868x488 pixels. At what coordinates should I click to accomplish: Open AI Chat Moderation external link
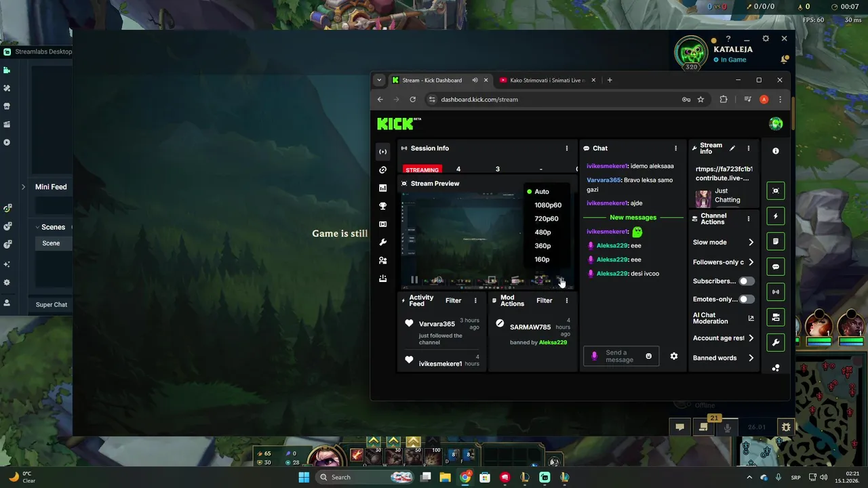click(751, 318)
